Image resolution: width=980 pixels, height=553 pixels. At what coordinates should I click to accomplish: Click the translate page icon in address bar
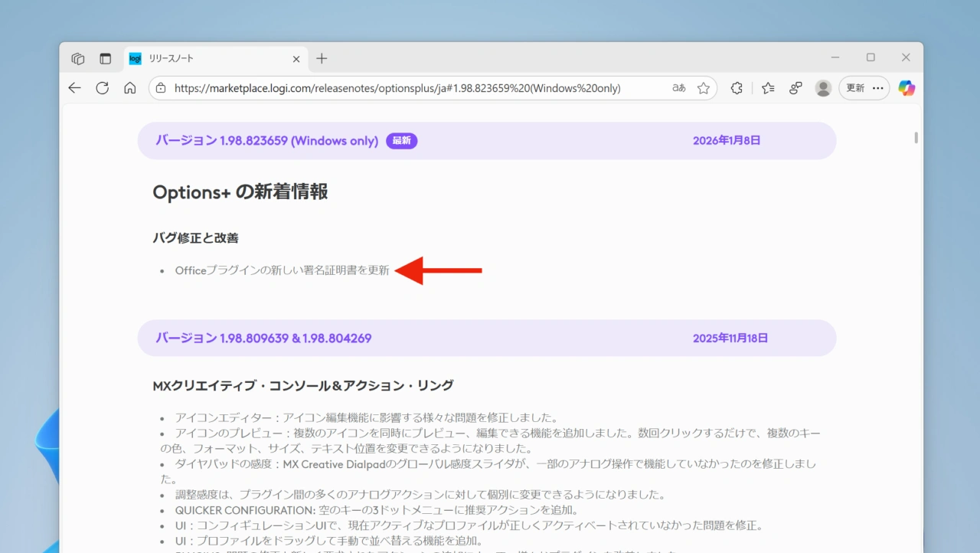point(678,88)
